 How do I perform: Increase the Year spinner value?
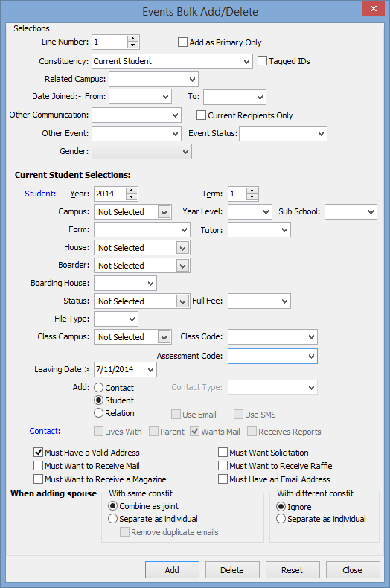click(x=131, y=191)
